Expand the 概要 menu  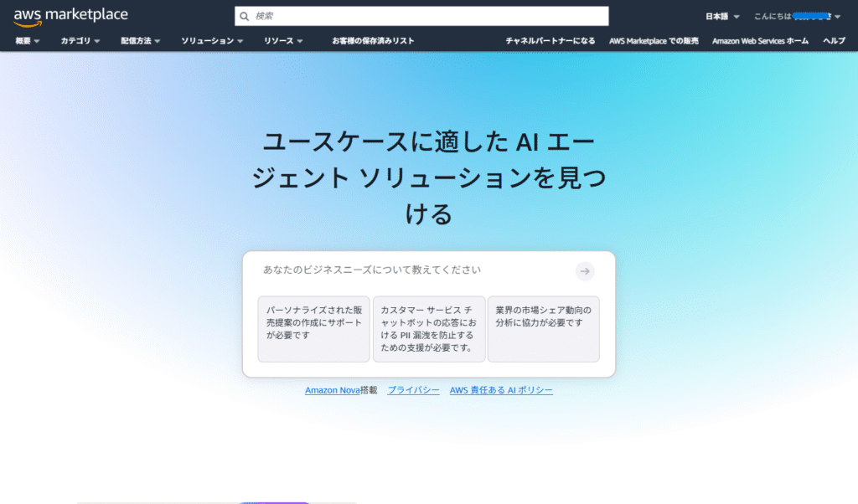click(x=28, y=41)
